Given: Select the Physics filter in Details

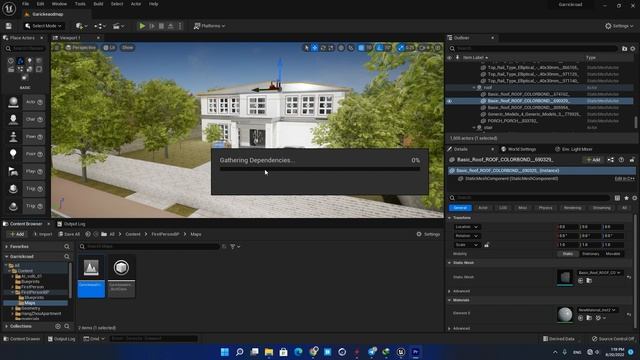Looking at the screenshot, I should point(545,208).
